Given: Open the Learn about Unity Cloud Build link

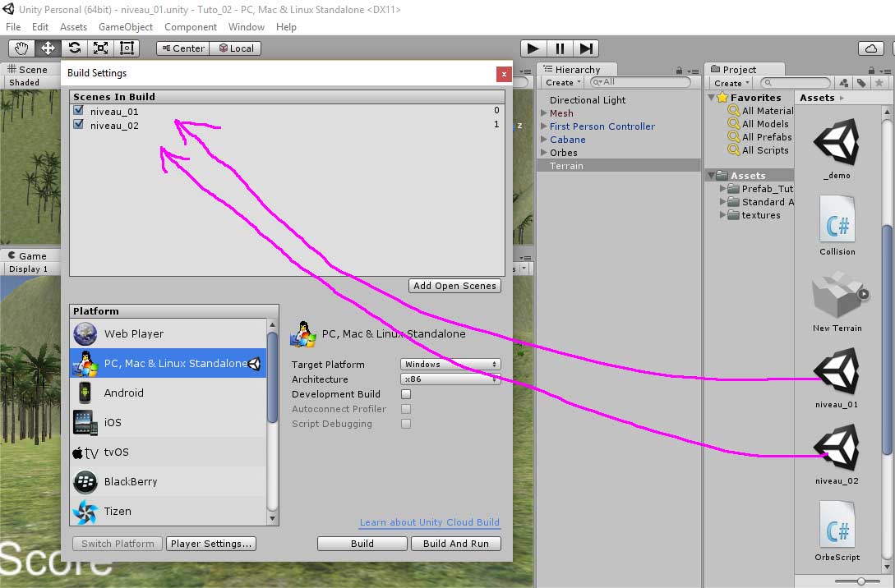Looking at the screenshot, I should [x=429, y=522].
